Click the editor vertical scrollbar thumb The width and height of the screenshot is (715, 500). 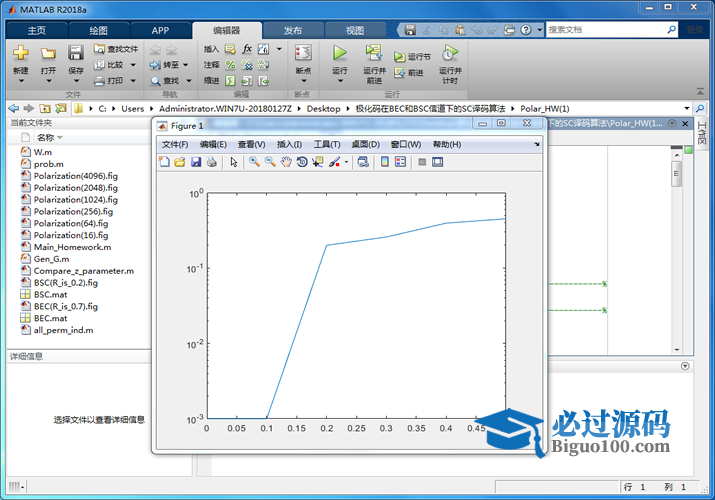pos(677,174)
